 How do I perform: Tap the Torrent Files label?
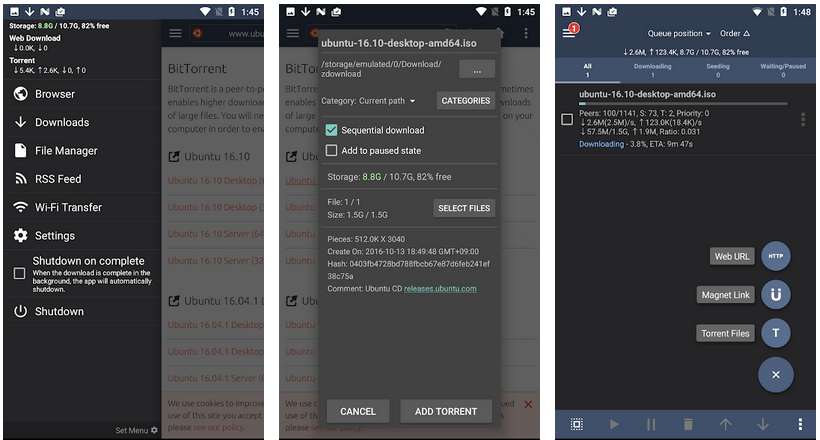pos(725,333)
